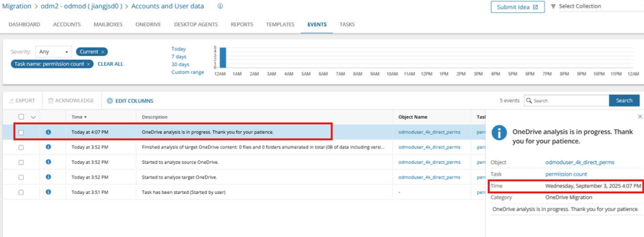Select 'Task has been started (Started by user)' text
The image size is (644, 237).
184,192
